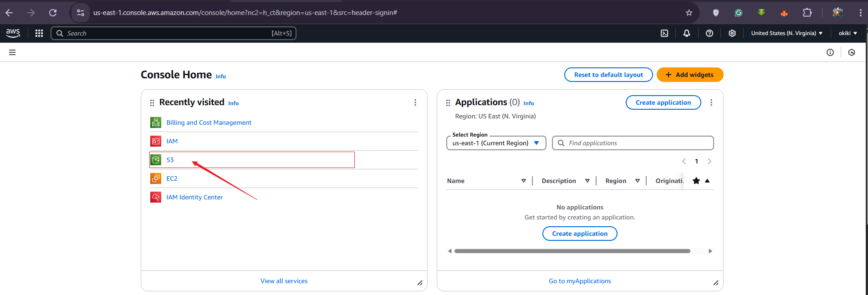This screenshot has width=868, height=295.
Task: Go back in browser history
Action: pos(9,13)
